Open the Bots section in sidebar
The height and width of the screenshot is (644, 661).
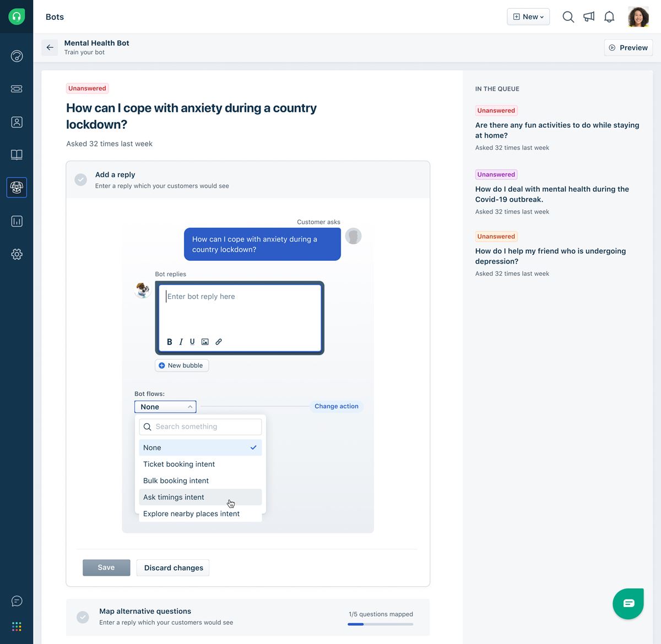pyautogui.click(x=17, y=188)
